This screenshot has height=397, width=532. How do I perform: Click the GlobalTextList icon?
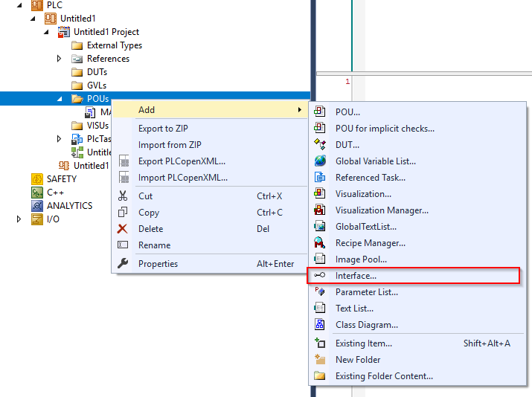pyautogui.click(x=320, y=226)
